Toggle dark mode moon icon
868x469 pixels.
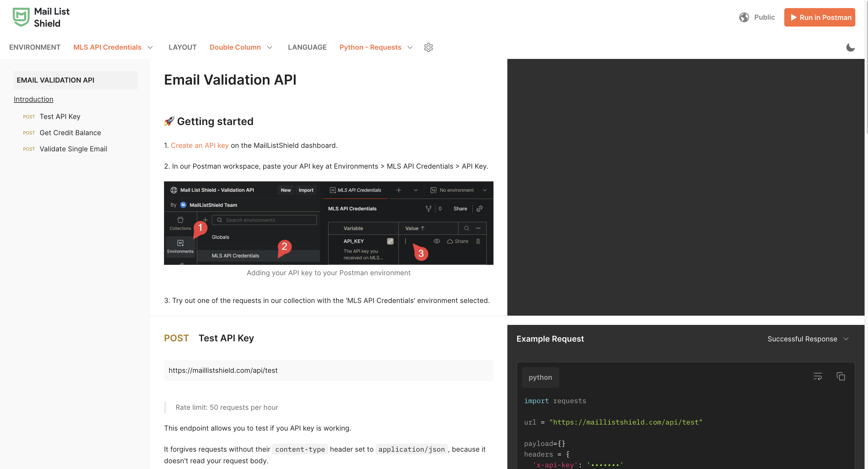[850, 47]
